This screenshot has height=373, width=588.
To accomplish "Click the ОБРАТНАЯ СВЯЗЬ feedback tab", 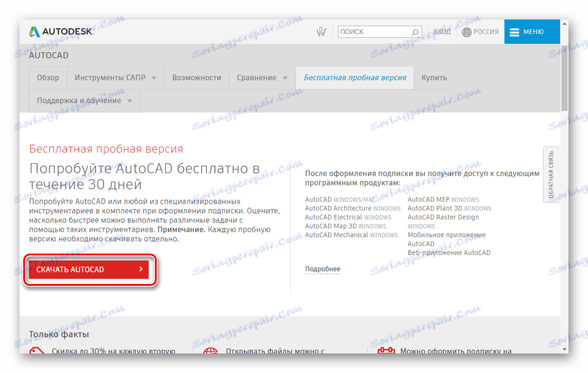I will (551, 174).
